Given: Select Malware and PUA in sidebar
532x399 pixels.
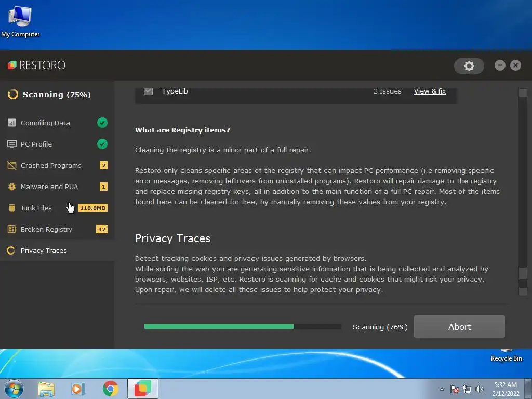Looking at the screenshot, I should (x=57, y=187).
